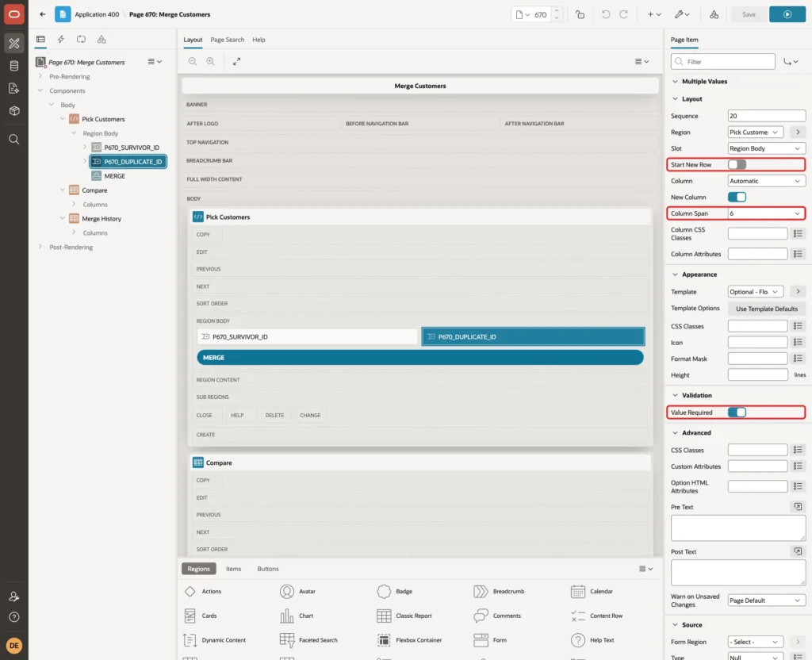This screenshot has height=660, width=812.
Task: Open the Shared Components icon in top toolbar
Action: tap(714, 14)
